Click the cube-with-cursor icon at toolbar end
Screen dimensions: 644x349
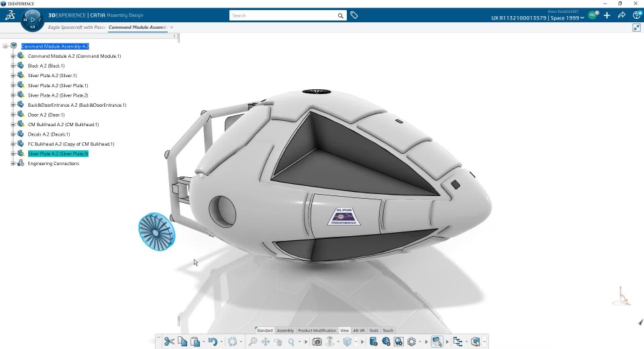[x=475, y=342]
